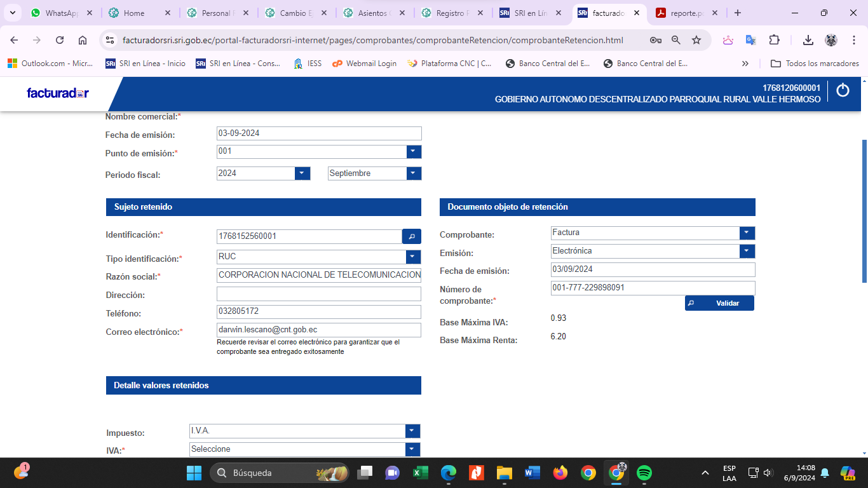Expand the Punto de emisión dropdown
Viewport: 868px width, 488px height.
414,152
